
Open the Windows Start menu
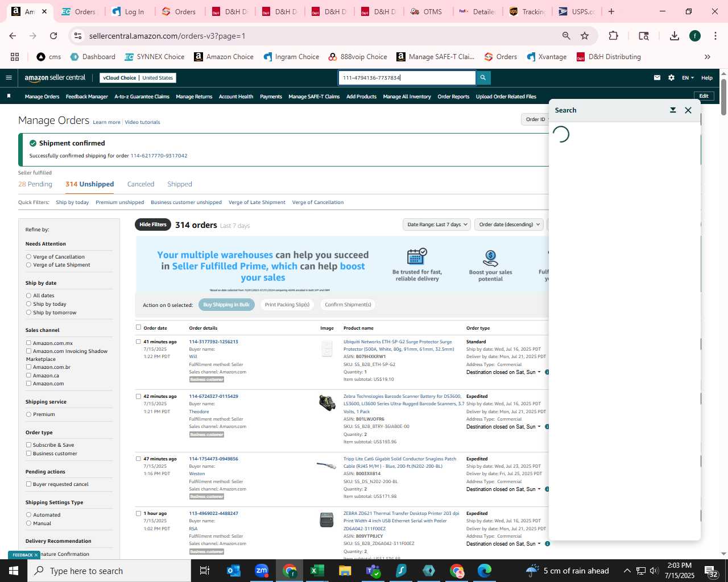coord(14,571)
